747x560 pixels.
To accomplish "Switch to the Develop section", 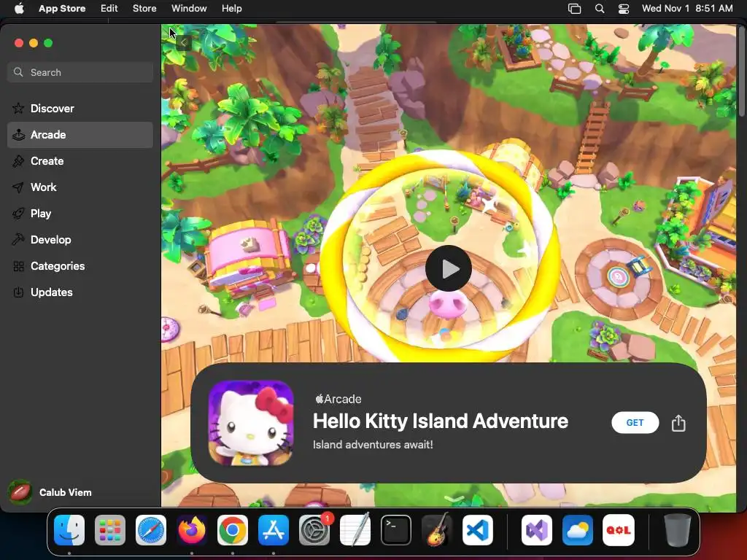I will [x=80, y=239].
